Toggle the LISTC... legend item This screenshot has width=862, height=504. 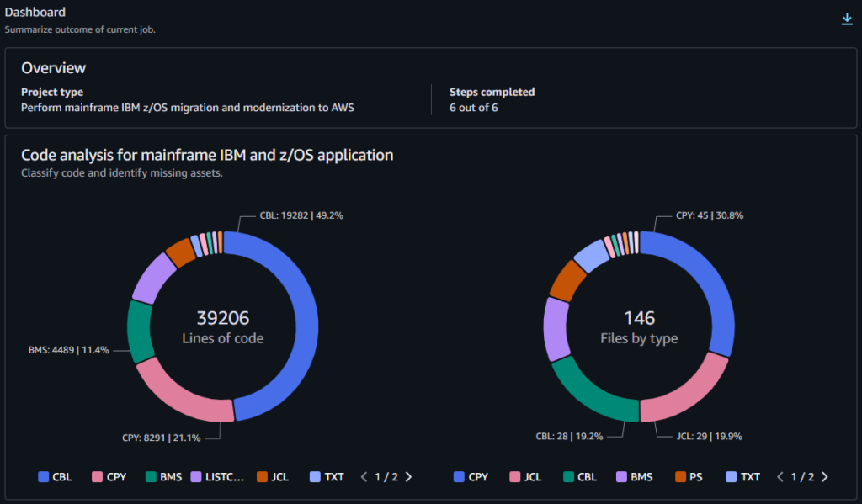(218, 477)
